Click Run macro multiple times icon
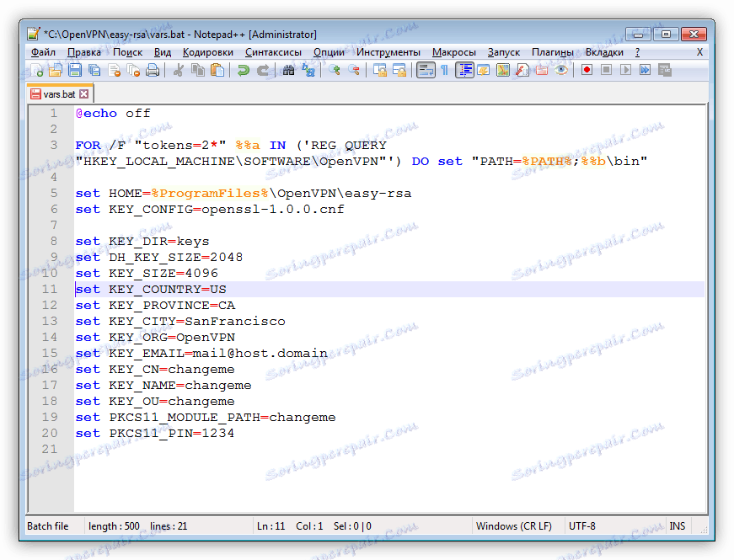Screen dimensions: 734x560 pos(645,70)
